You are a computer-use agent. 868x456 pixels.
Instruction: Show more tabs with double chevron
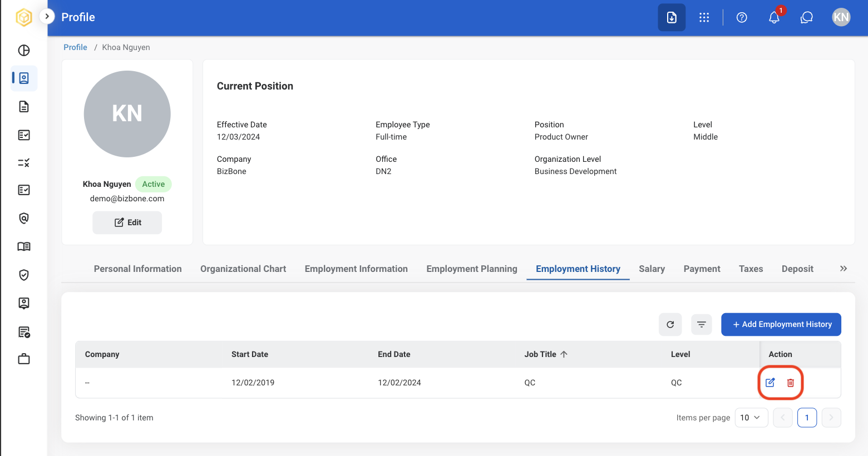point(844,269)
